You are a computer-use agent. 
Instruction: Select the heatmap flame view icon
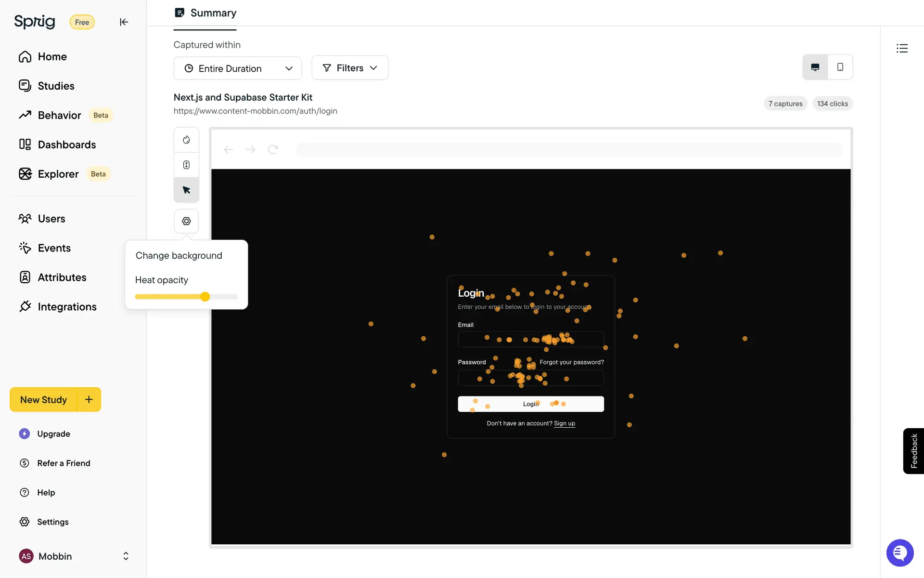[x=186, y=140]
